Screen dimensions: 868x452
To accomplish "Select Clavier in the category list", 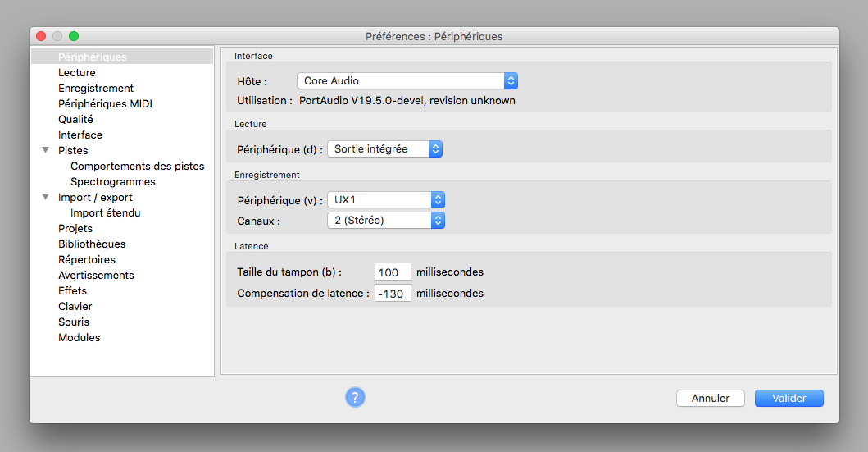I will pos(75,307).
